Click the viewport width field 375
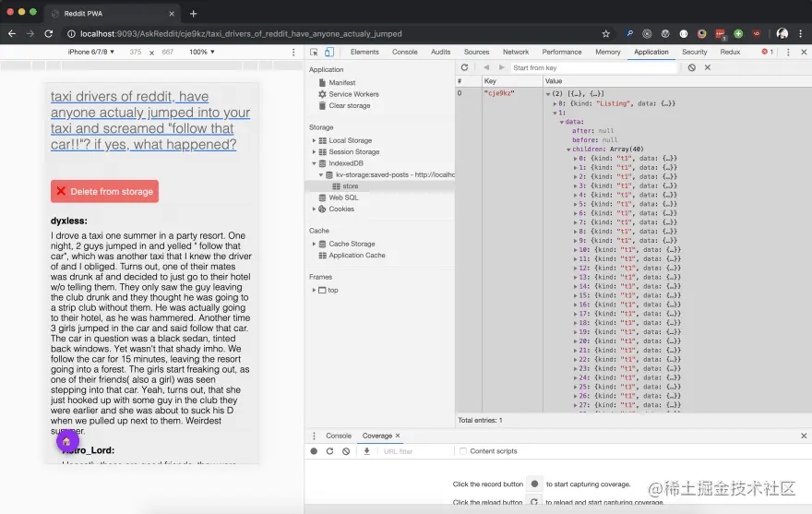 (x=136, y=52)
